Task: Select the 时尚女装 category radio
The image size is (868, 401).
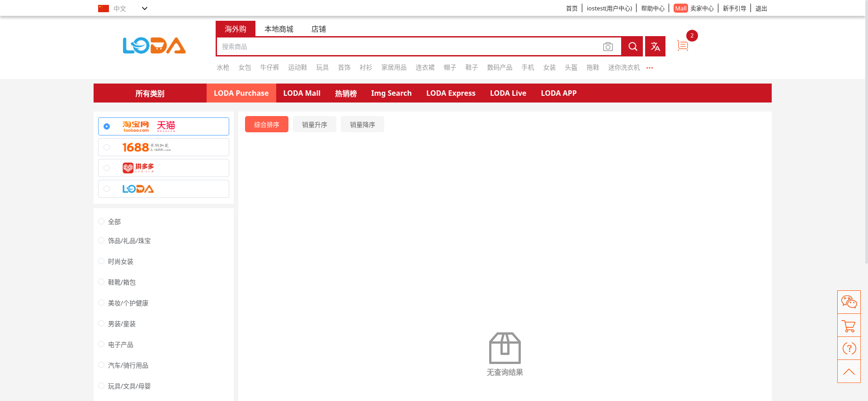Action: (101, 261)
